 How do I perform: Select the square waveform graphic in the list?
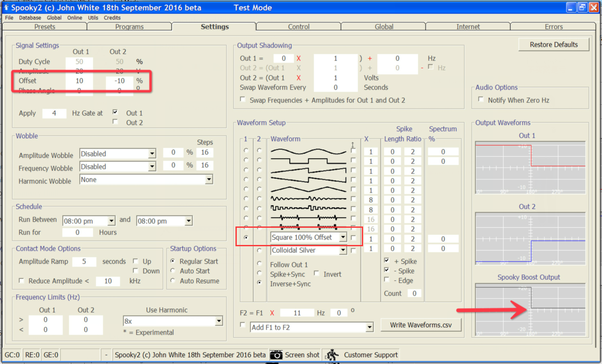(x=308, y=161)
